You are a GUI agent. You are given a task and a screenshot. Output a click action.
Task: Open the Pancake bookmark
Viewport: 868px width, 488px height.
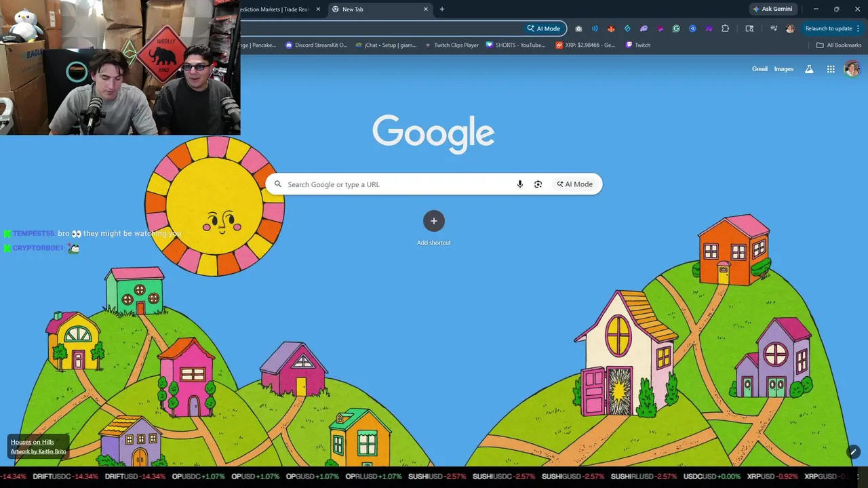[x=258, y=45]
